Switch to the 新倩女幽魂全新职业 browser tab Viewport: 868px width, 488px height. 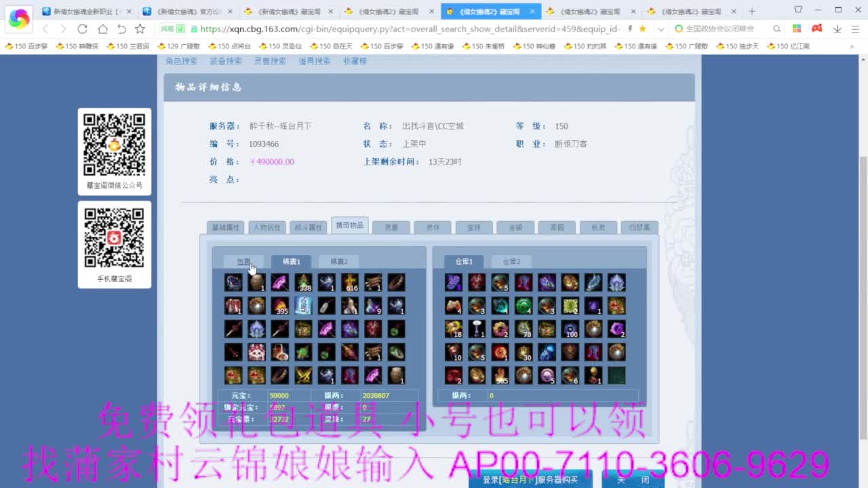coord(87,12)
